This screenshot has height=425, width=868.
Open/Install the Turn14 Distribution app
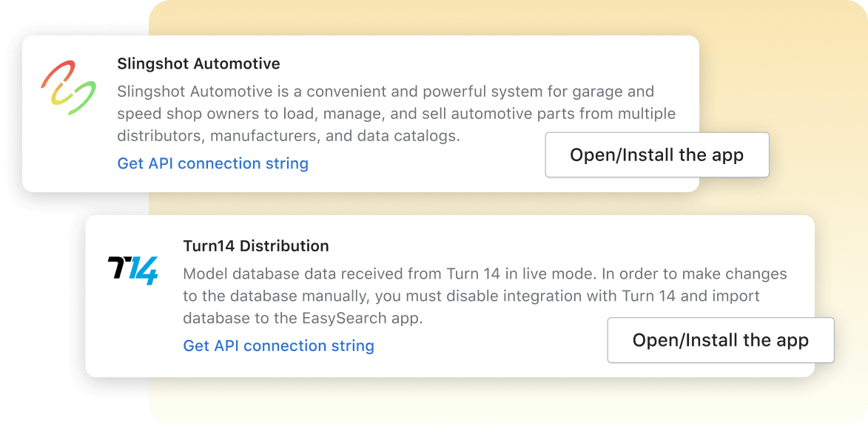point(720,340)
